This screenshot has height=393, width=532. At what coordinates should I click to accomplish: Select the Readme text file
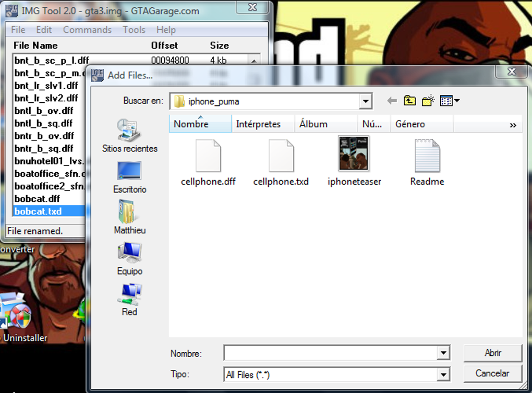427,162
